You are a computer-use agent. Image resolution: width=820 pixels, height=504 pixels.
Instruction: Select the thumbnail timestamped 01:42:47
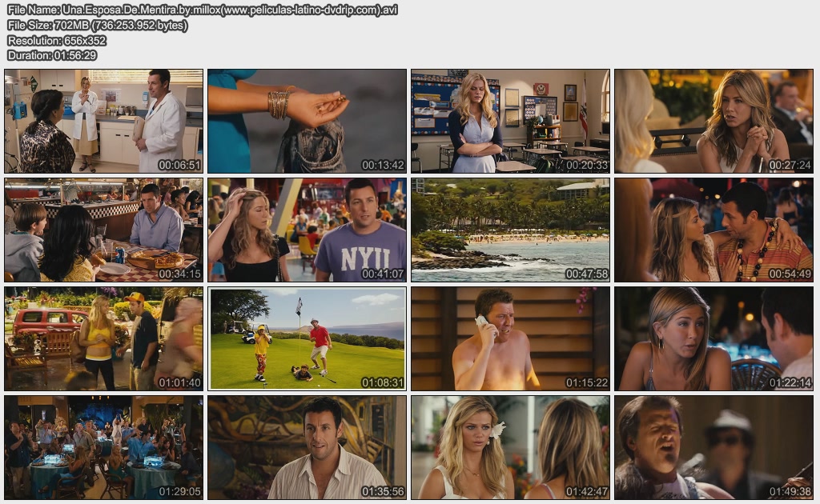click(x=510, y=447)
